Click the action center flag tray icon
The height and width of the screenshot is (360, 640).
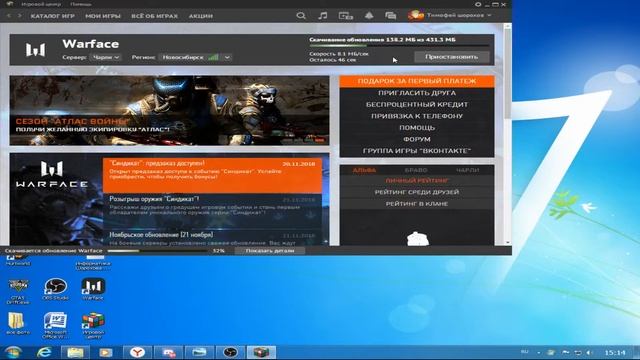pyautogui.click(x=566, y=352)
